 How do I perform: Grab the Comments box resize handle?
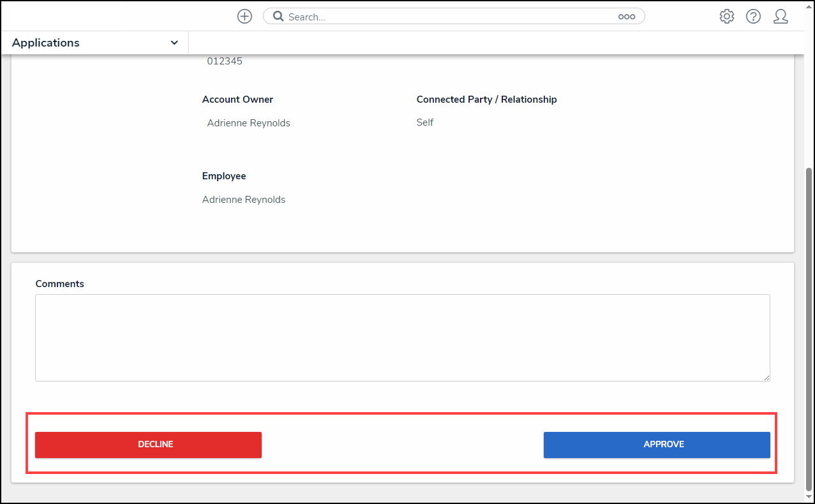(x=766, y=377)
